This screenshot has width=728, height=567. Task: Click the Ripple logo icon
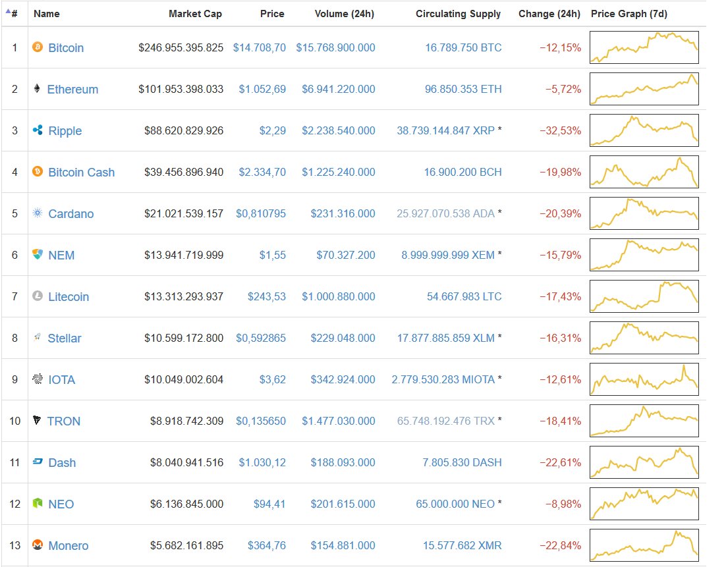(x=38, y=130)
